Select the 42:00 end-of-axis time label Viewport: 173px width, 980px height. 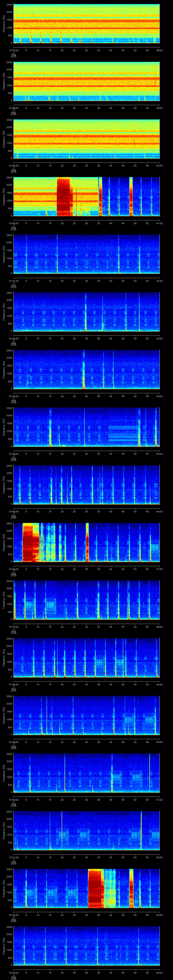pos(159,281)
